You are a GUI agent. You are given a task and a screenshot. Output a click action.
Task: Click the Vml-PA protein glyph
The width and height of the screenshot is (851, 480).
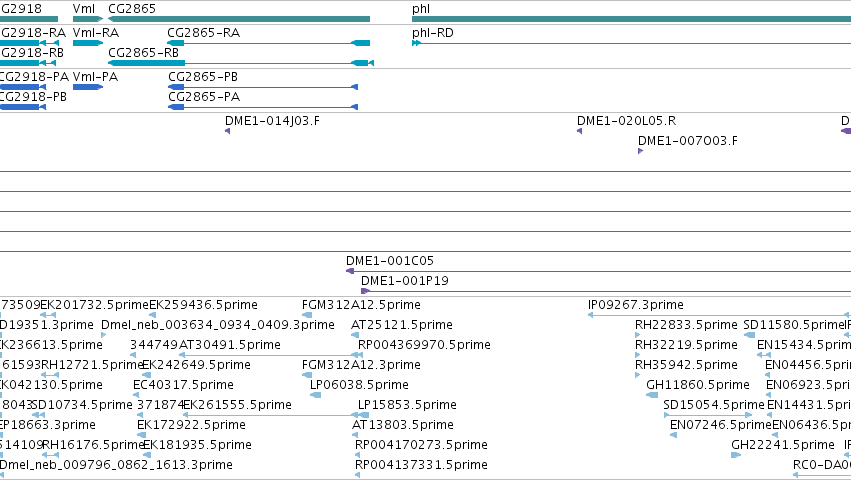click(88, 87)
